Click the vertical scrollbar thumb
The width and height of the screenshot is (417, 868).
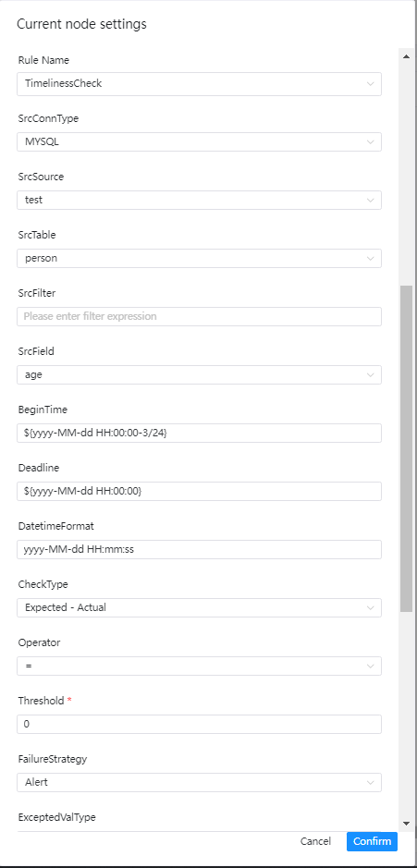point(406,448)
